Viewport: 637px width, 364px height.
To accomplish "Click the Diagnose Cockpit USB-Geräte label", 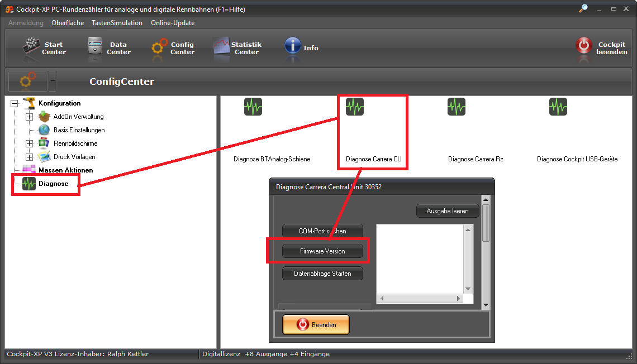I will click(577, 159).
